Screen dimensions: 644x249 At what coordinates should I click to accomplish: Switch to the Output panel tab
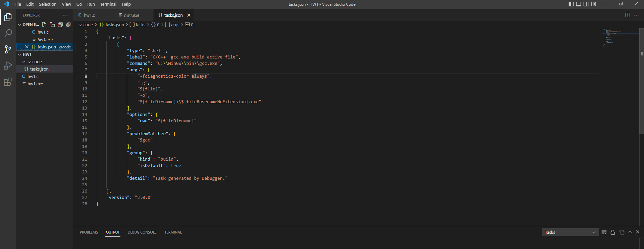[113, 232]
